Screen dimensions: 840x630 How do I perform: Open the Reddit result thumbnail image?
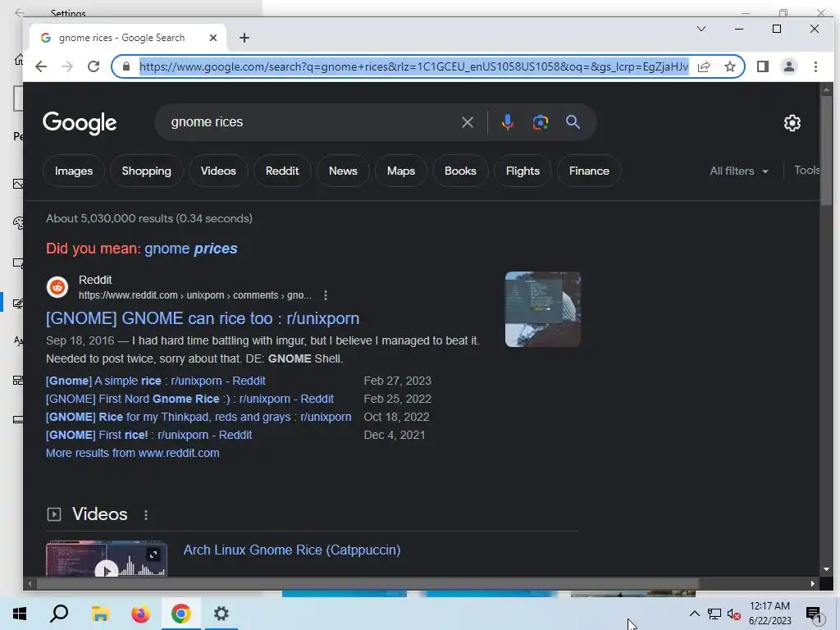[x=543, y=309]
